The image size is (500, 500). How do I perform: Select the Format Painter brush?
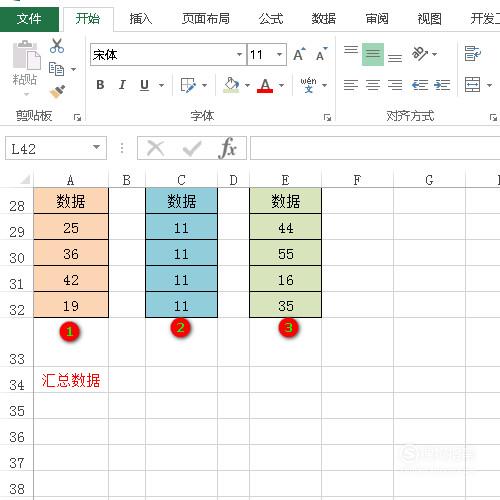pos(57,92)
